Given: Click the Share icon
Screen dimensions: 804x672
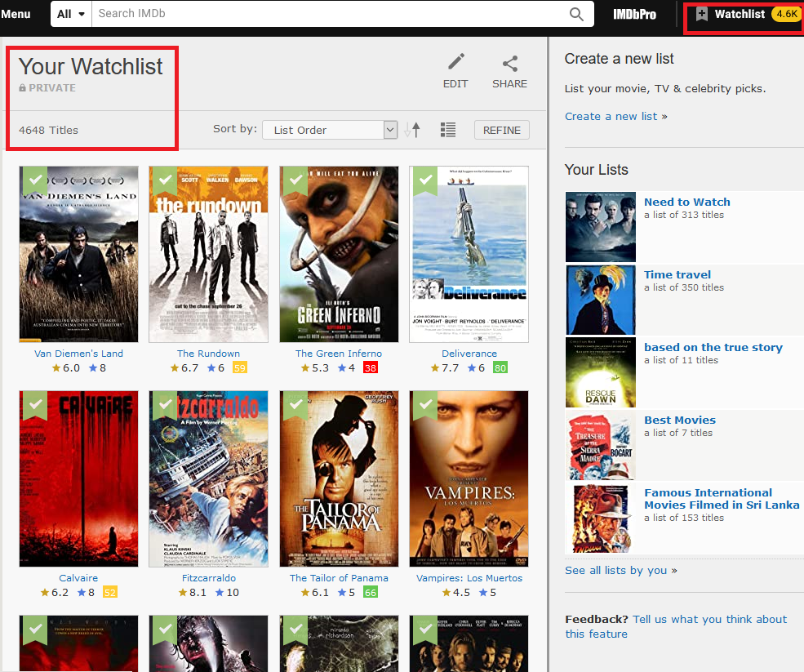Looking at the screenshot, I should click(509, 63).
